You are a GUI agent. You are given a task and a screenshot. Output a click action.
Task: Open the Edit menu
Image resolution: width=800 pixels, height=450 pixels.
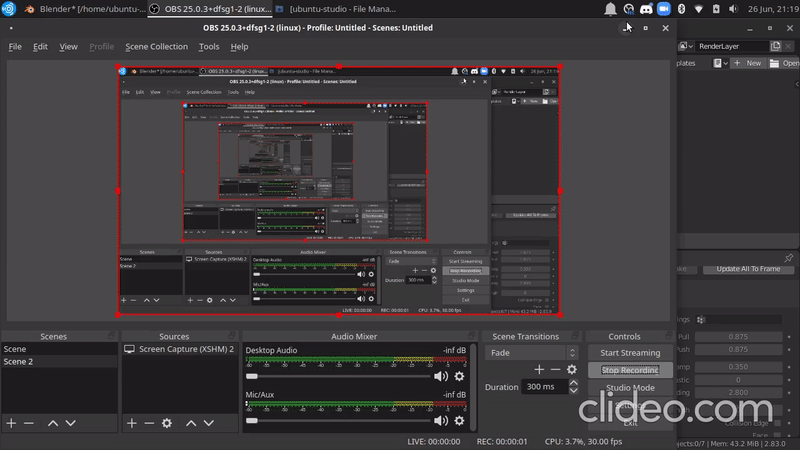(x=40, y=46)
